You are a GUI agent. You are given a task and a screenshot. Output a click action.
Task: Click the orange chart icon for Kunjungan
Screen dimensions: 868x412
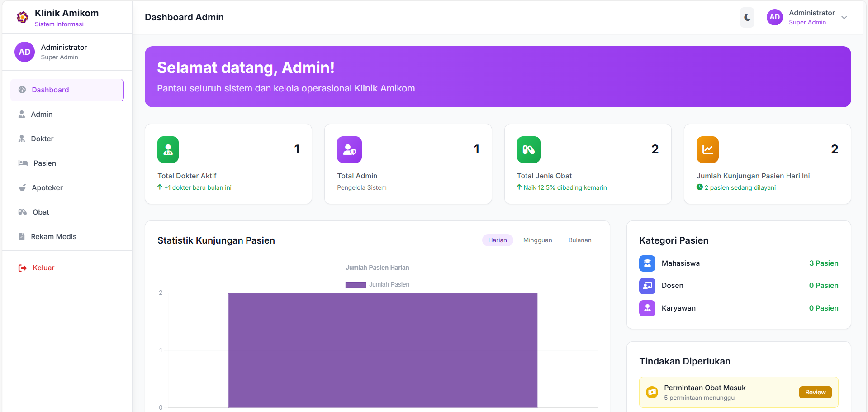(x=707, y=149)
